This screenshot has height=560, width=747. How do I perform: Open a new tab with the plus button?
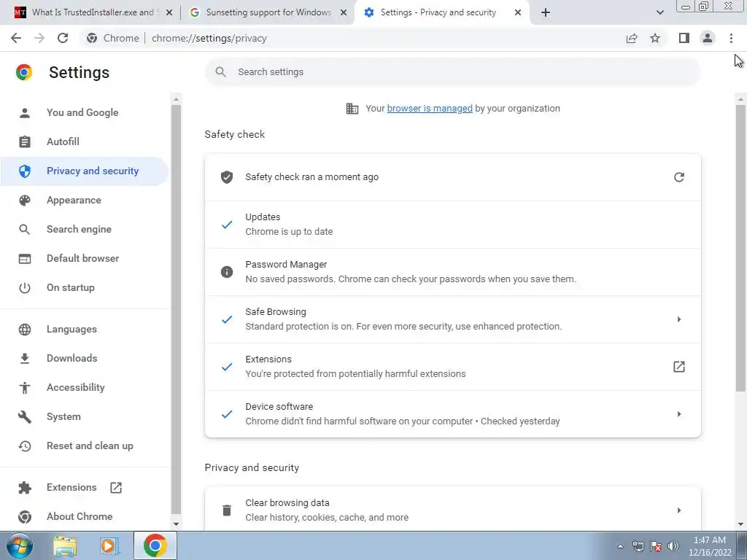pos(546,12)
